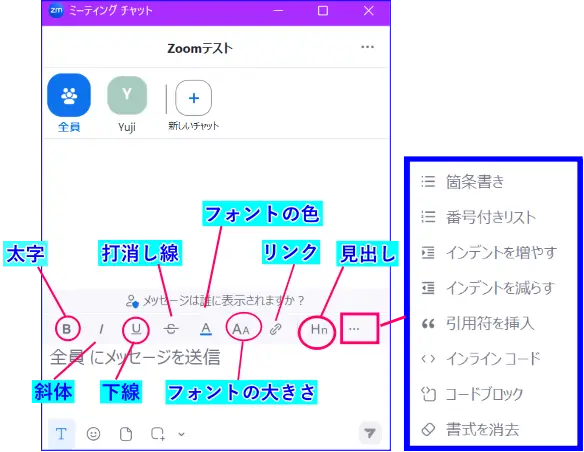Toggle bold formatting with B icon

pos(67,329)
